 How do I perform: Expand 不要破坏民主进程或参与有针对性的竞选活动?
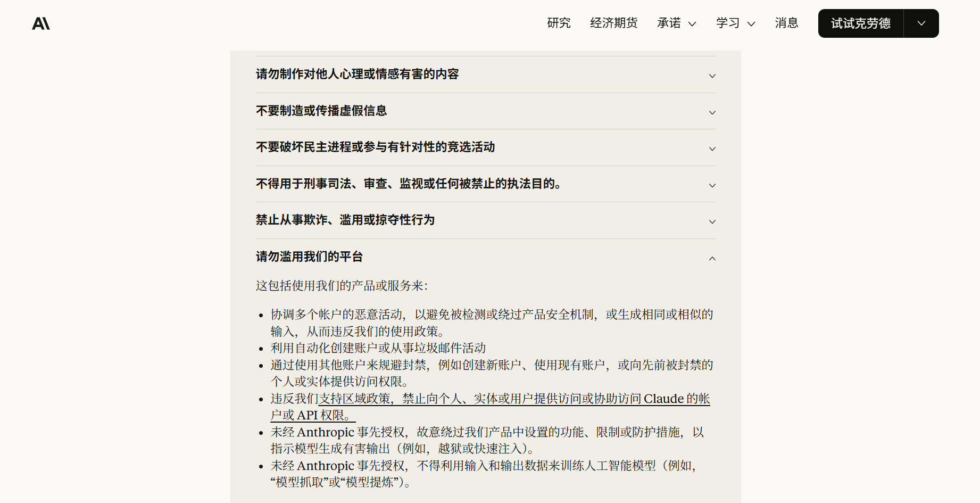coord(712,149)
